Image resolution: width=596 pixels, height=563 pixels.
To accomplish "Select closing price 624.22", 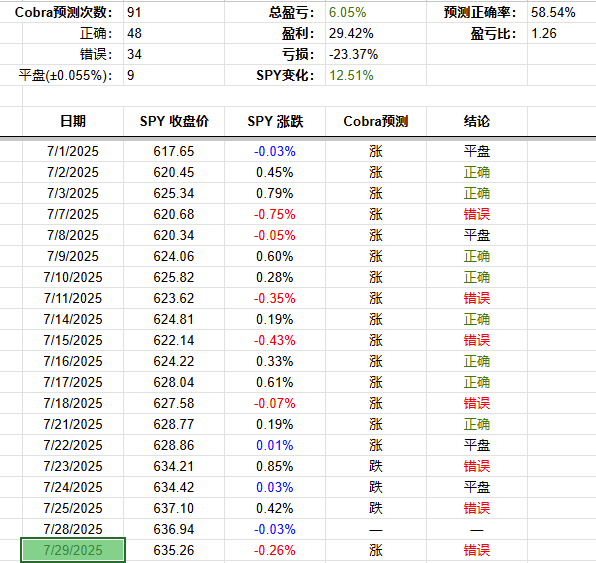I will coord(174,361).
